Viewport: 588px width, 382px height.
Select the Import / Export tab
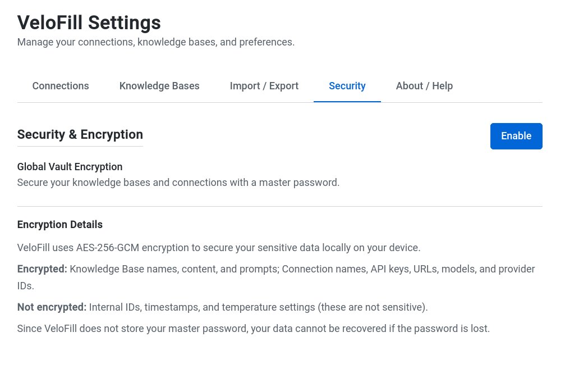tap(264, 85)
